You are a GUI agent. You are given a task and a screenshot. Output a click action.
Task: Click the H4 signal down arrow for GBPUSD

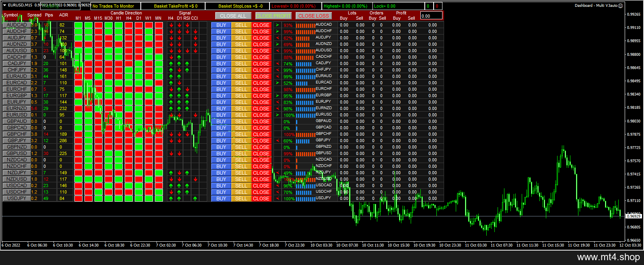(171, 153)
